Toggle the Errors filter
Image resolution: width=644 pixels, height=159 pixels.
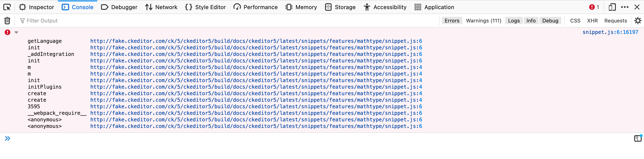click(x=452, y=21)
